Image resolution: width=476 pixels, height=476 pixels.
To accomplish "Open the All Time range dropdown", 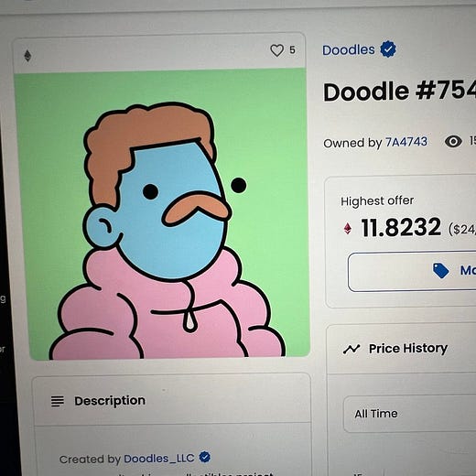I will [x=410, y=414].
